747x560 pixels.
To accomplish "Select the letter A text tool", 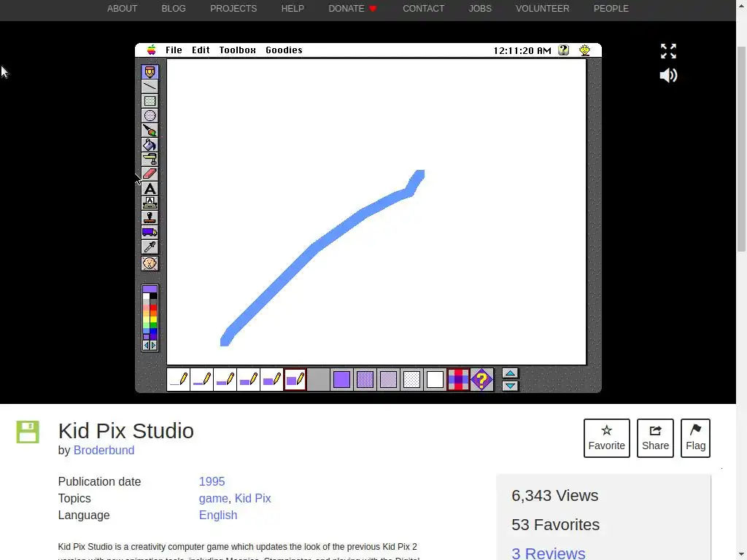I will (150, 189).
